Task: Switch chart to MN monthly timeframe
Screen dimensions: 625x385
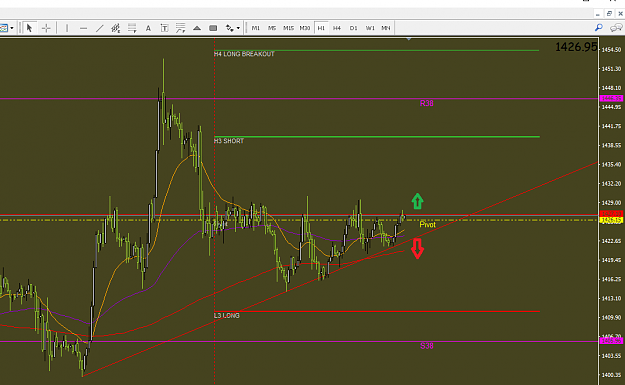Action: pos(385,28)
